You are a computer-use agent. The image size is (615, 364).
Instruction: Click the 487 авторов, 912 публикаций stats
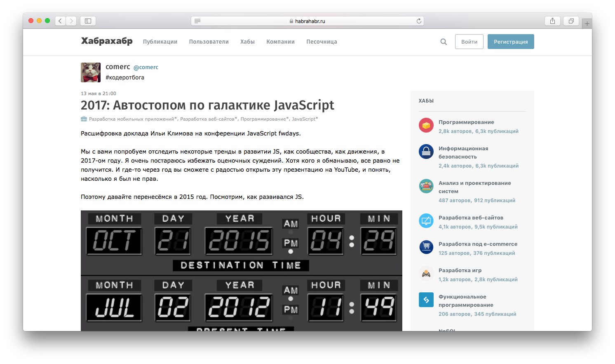point(477,201)
